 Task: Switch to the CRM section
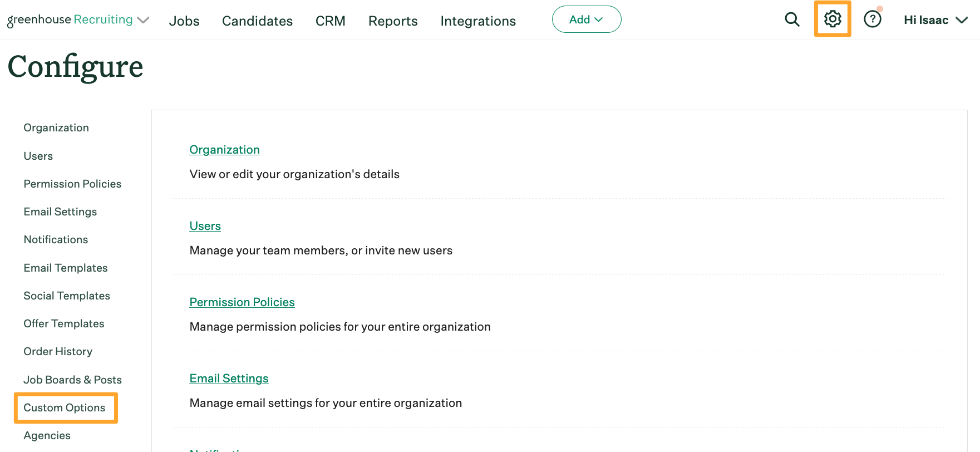click(330, 21)
